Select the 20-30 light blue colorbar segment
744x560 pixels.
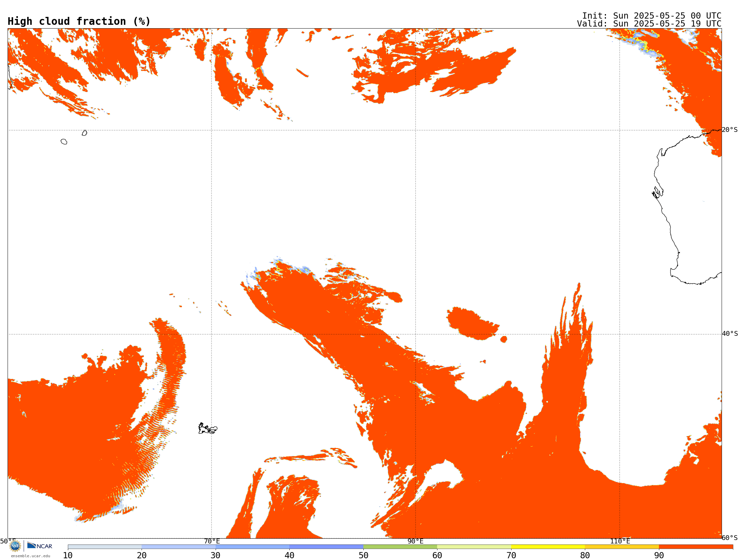click(x=178, y=547)
